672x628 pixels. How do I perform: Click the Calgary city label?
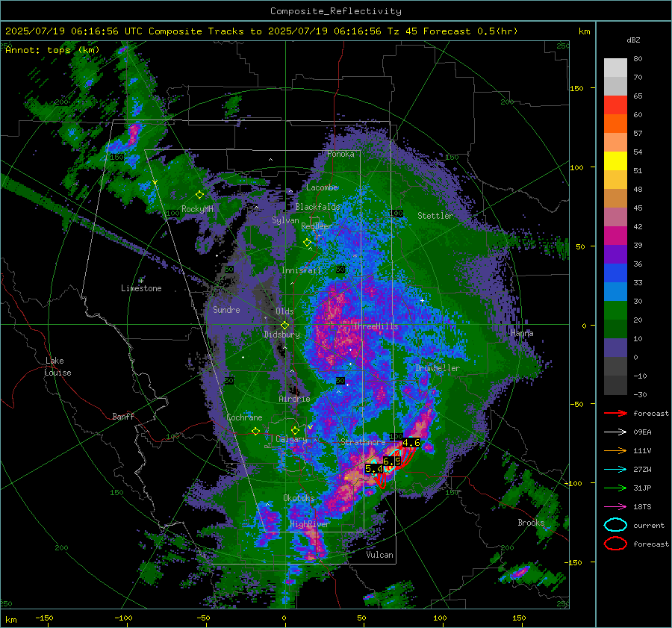pyautogui.click(x=291, y=439)
